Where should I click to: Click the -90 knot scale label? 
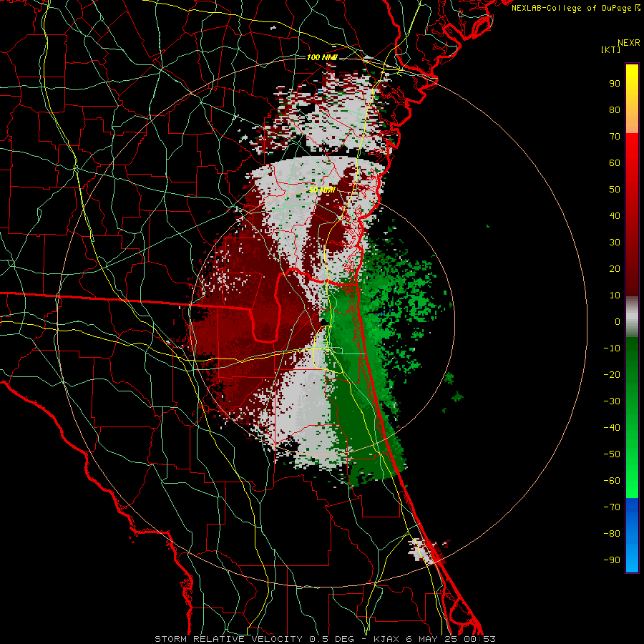(612, 560)
